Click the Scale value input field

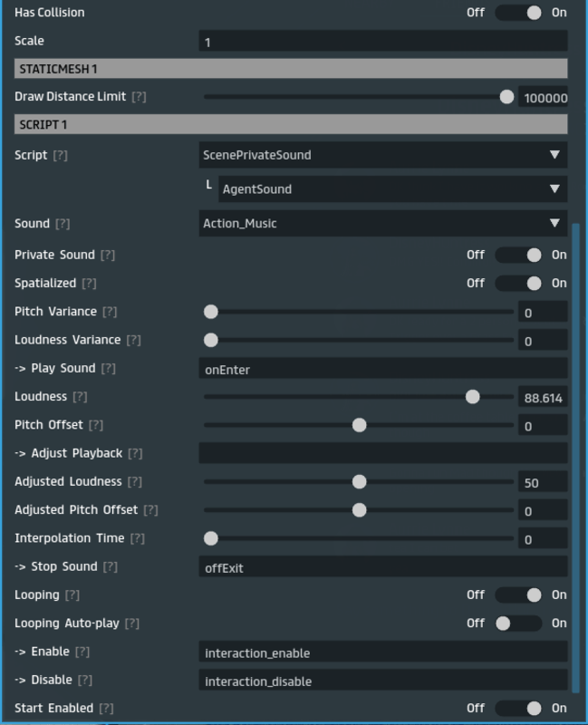382,42
